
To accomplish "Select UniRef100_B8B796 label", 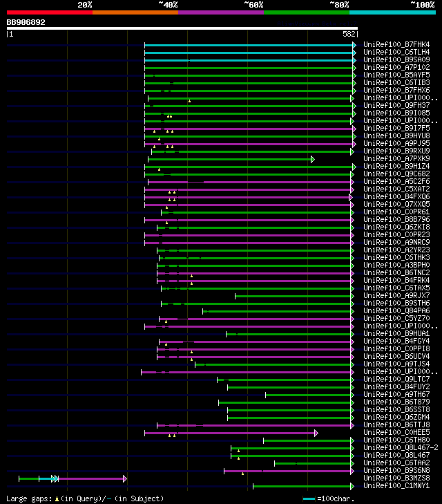I will pyautogui.click(x=396, y=220).
